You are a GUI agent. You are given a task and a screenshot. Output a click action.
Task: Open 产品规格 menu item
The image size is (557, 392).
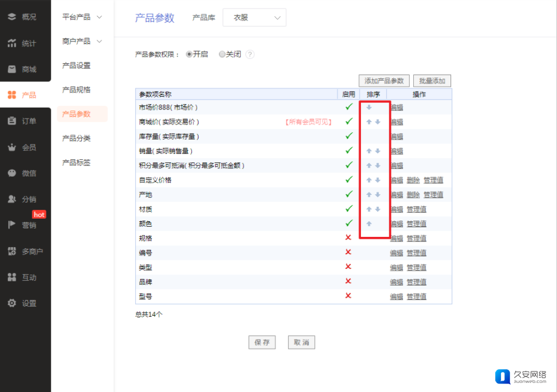pyautogui.click(x=76, y=90)
